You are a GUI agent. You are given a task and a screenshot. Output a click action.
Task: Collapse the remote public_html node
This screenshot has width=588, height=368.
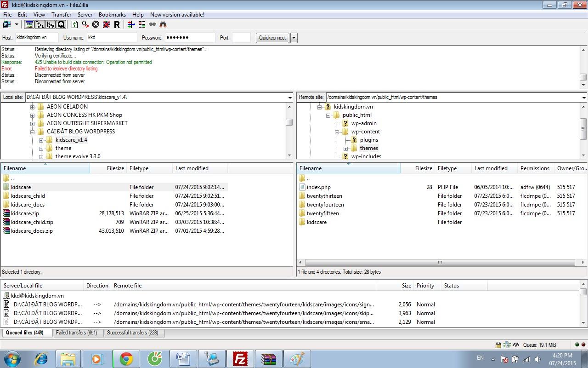point(328,115)
